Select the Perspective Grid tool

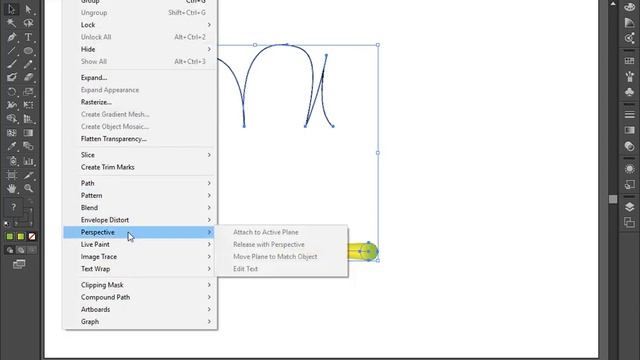pos(28,119)
